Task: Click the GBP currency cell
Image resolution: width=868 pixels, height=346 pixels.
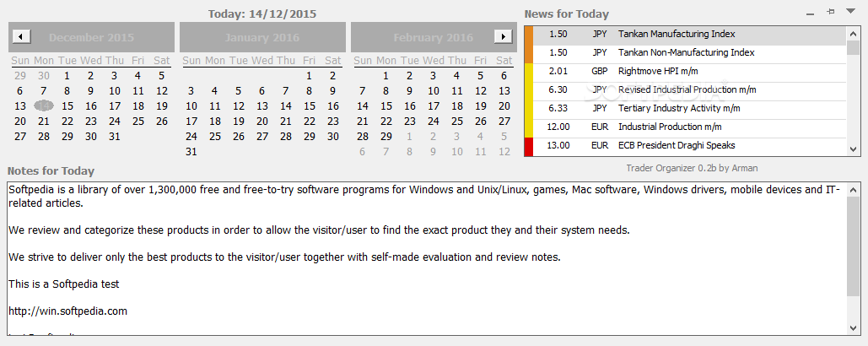Action: point(600,72)
